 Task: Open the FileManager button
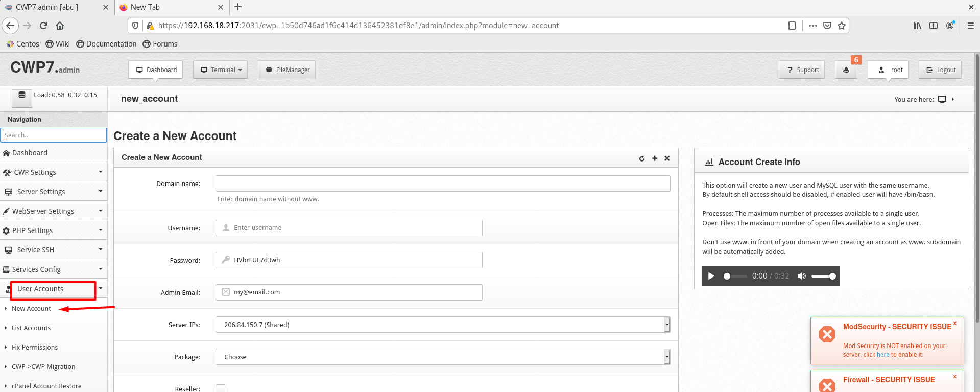pos(287,70)
